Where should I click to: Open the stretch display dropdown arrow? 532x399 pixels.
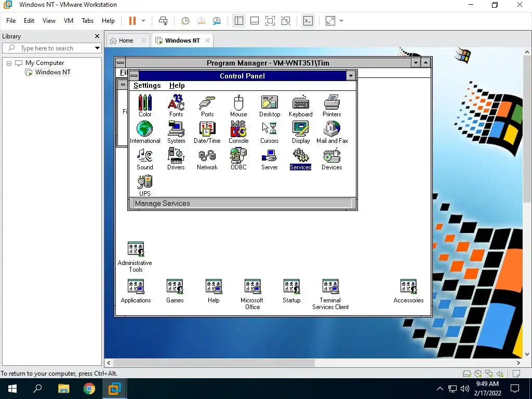point(341,21)
